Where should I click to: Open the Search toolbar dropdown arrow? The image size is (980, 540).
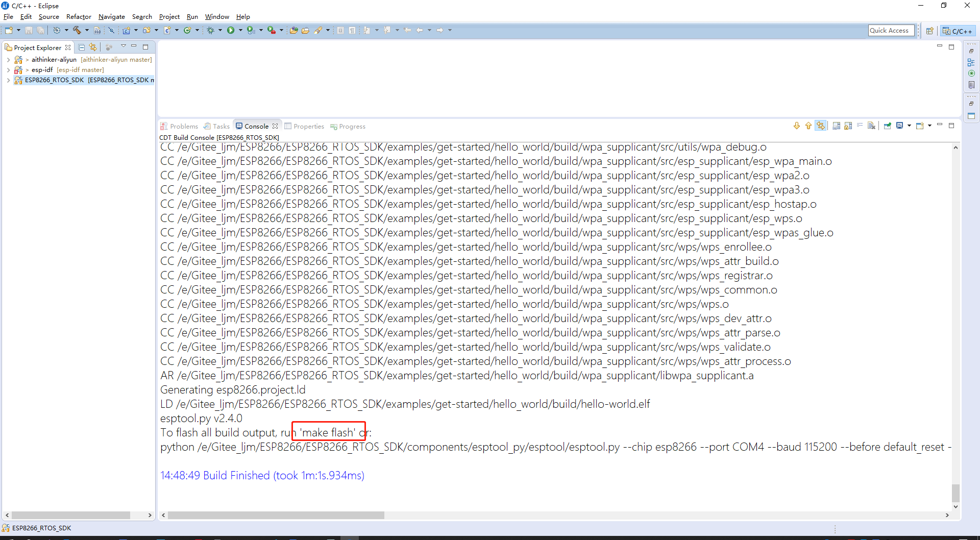(x=328, y=31)
